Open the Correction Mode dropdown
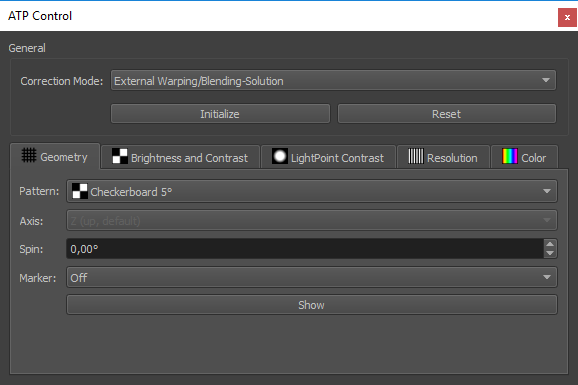Screen dimensions: 578x385 click(x=333, y=80)
